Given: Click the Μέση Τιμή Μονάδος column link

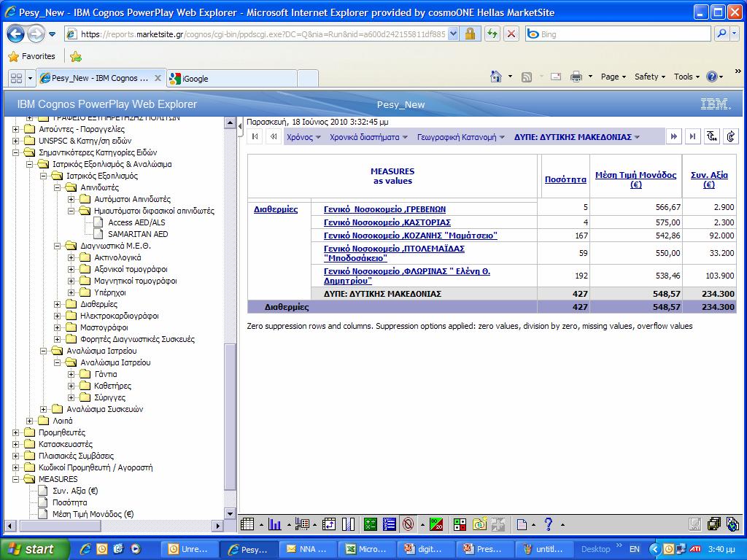Looking at the screenshot, I should tap(635, 179).
